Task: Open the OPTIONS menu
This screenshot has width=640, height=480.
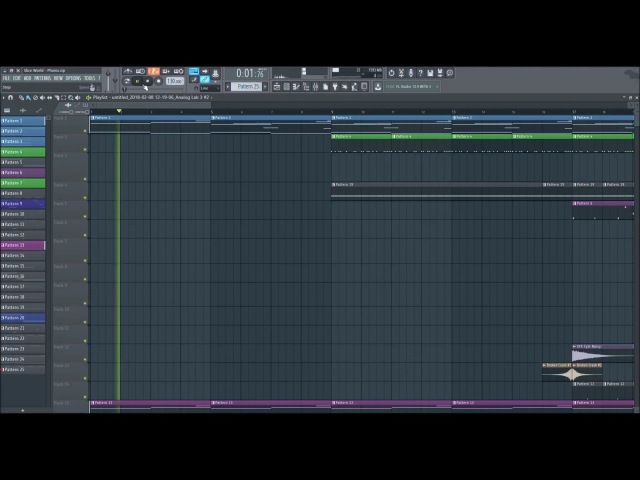Action: click(x=73, y=78)
